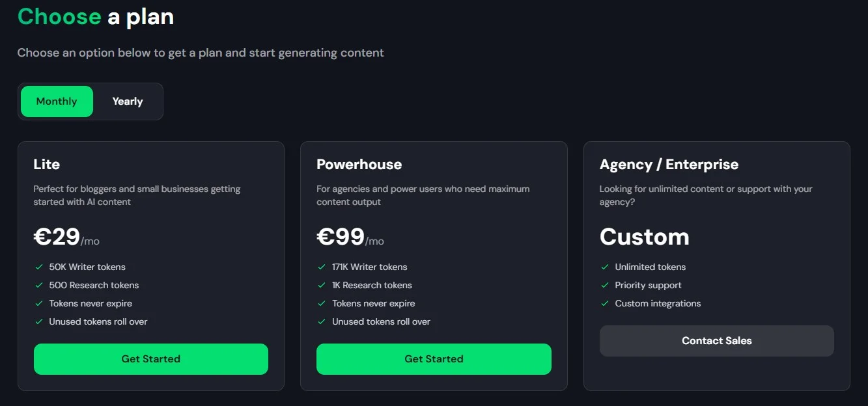Click checkmark icon beside 500 Research tokens
868x406 pixels.
38,285
